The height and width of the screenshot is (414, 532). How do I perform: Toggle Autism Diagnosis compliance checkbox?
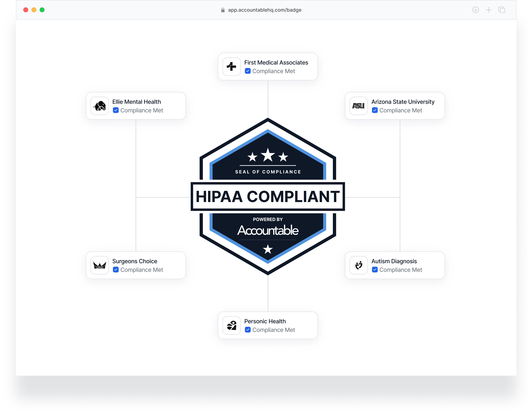[375, 269]
